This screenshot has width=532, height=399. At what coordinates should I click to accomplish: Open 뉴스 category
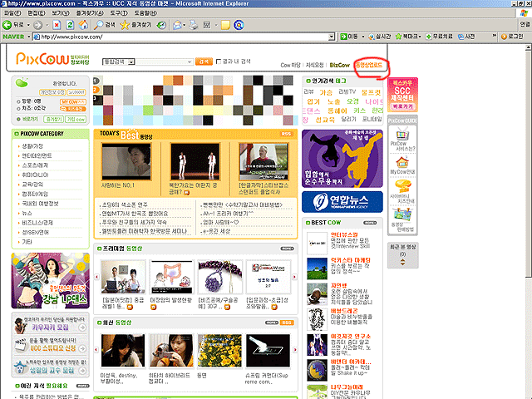[27, 213]
